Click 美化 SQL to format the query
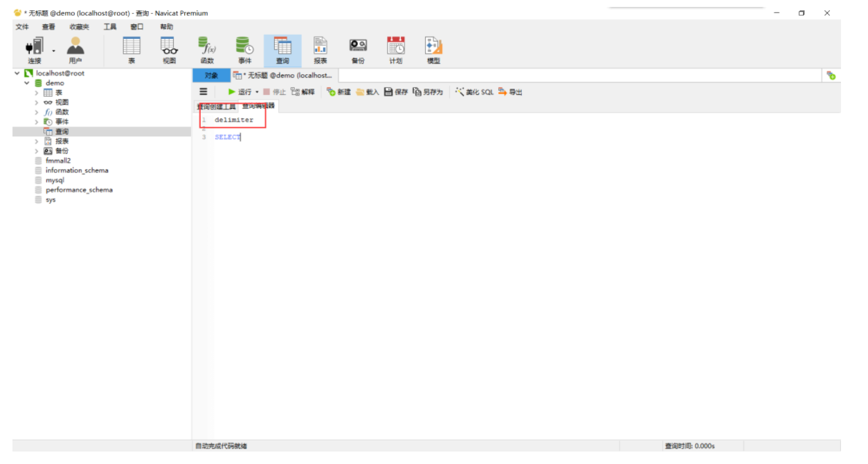This screenshot has width=868, height=464. [473, 91]
